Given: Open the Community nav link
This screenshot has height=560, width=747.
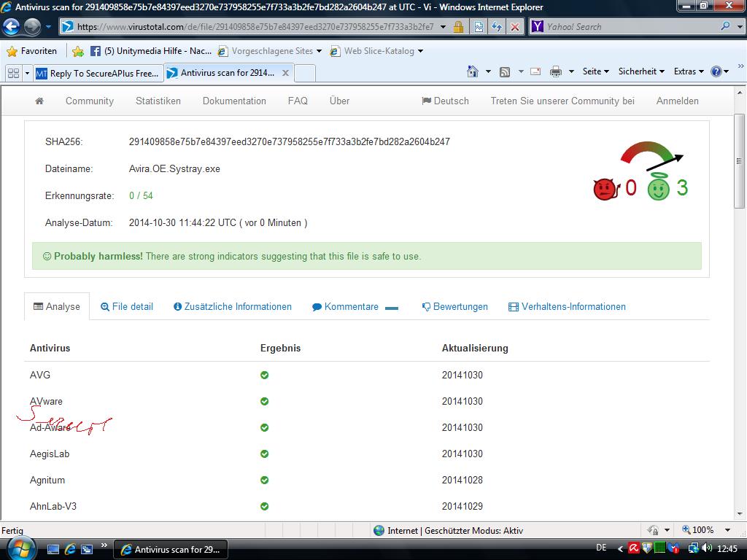Looking at the screenshot, I should [x=90, y=101].
